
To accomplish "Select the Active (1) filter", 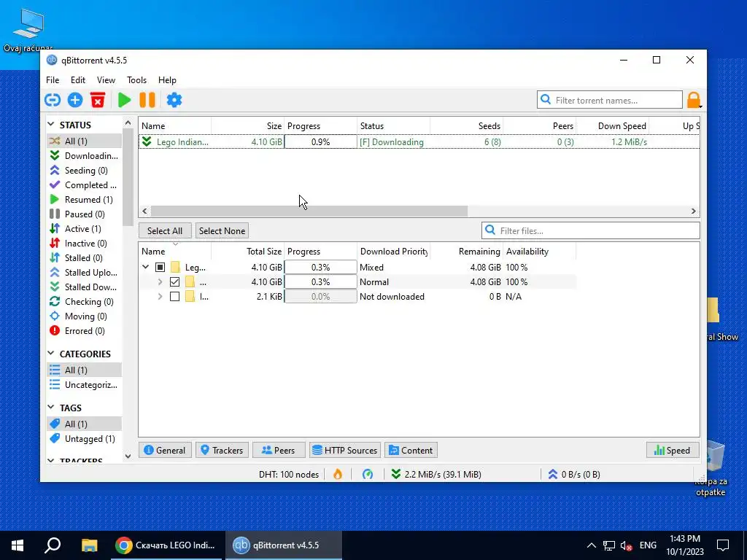I will click(84, 228).
